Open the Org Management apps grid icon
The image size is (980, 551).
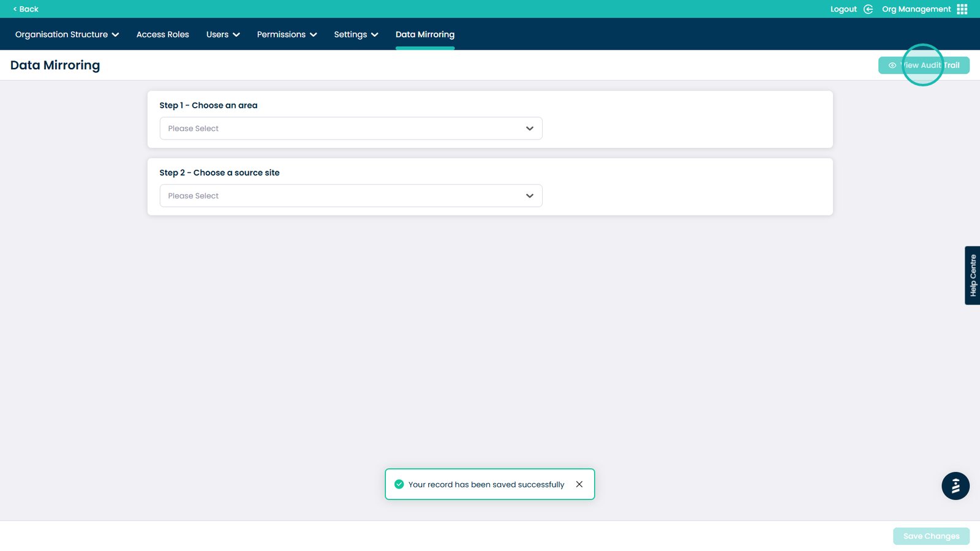coord(962,9)
